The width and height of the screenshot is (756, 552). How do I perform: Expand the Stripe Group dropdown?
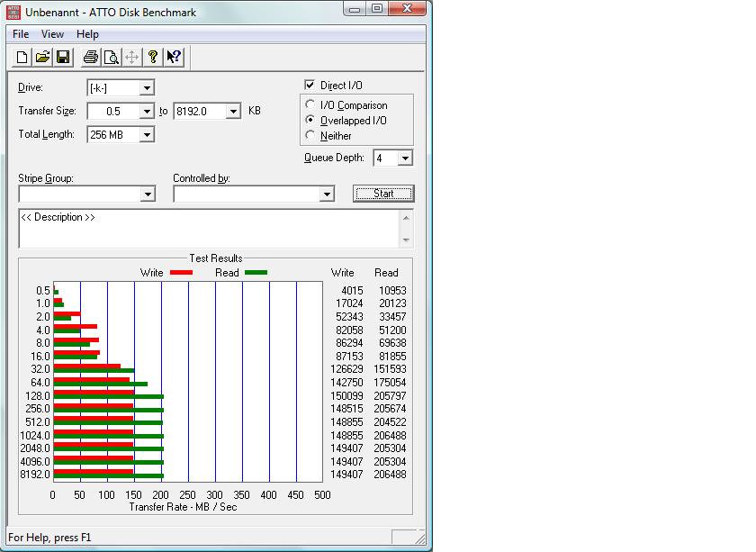[x=148, y=194]
